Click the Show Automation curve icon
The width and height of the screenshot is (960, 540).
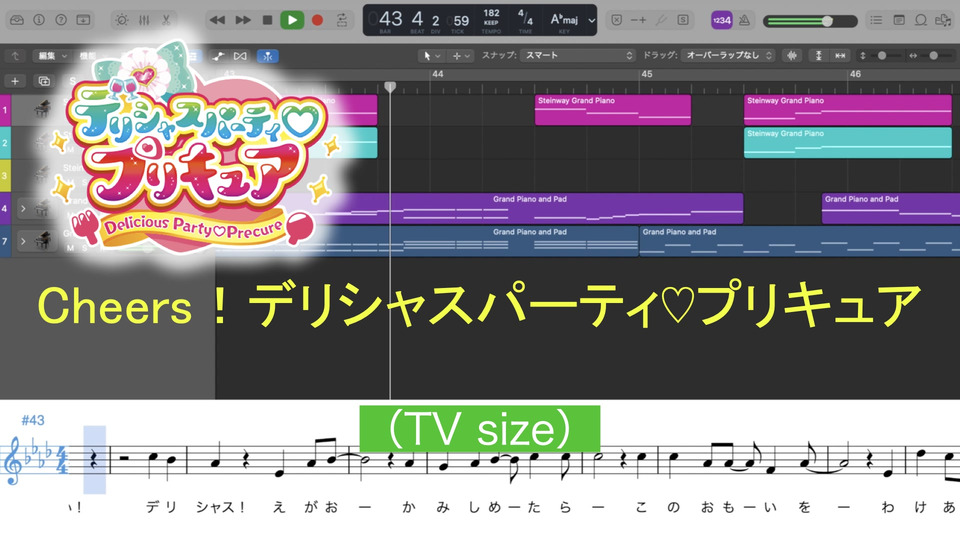(218, 56)
